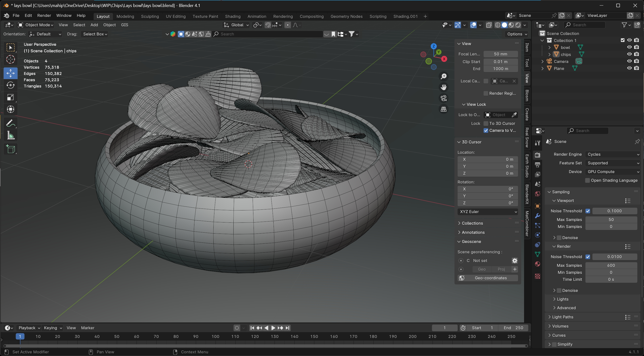Viewport: 644px width, 356px height.
Task: Activate the Measure tool
Action: pyautogui.click(x=11, y=135)
